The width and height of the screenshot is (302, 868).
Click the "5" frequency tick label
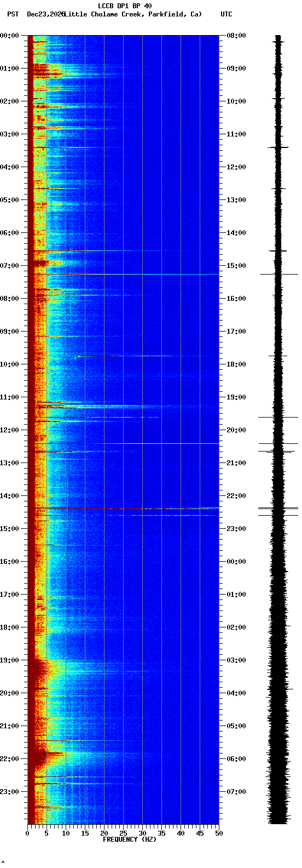click(x=47, y=833)
